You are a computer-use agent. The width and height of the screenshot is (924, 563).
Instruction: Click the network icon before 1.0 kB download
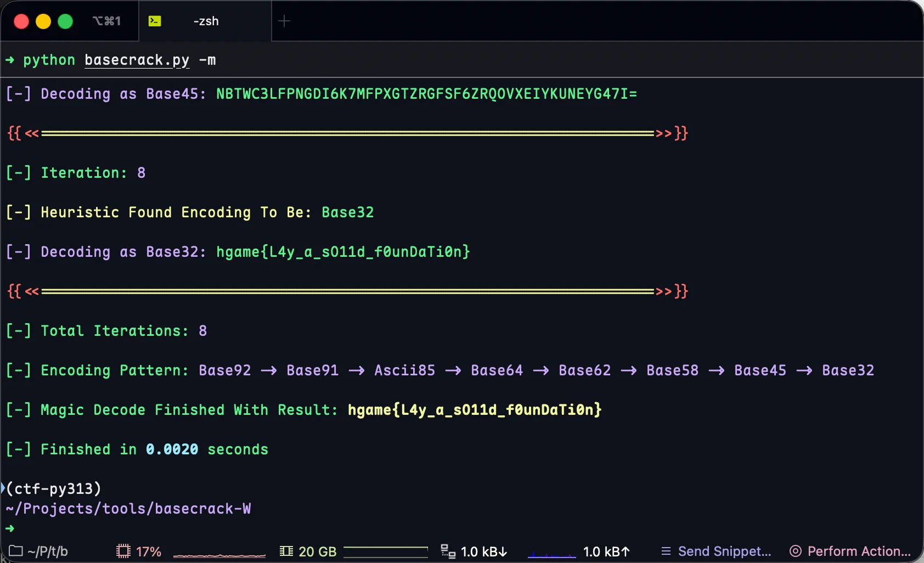click(x=448, y=551)
